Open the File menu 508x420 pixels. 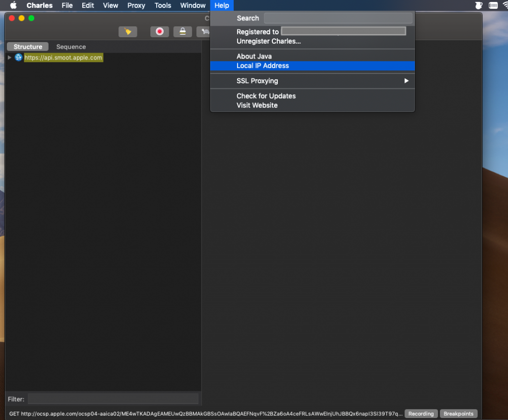pos(67,5)
